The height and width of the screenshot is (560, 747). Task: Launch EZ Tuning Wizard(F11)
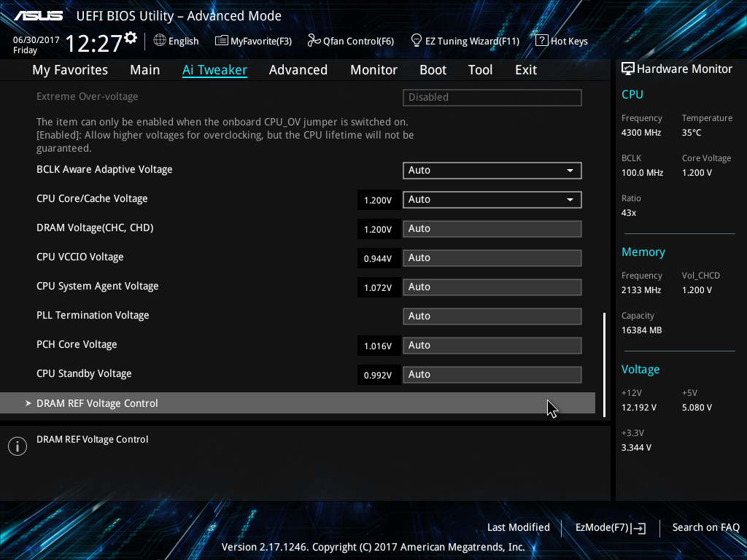(465, 41)
